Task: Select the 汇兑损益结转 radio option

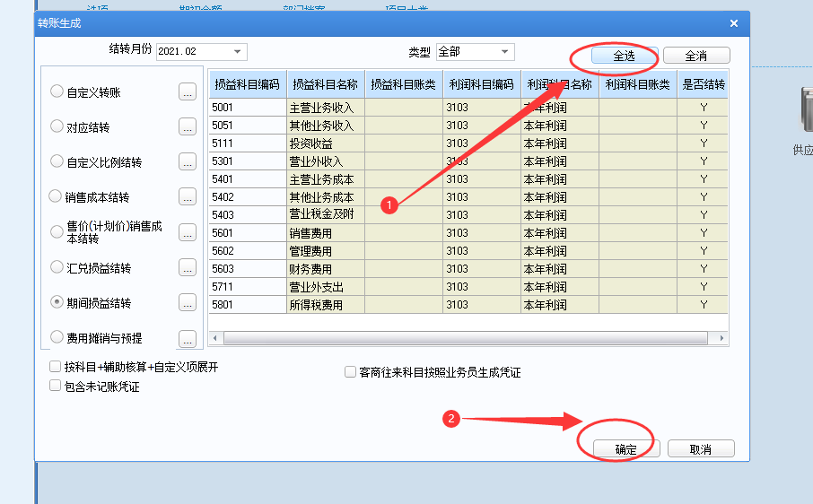Action: pos(57,267)
